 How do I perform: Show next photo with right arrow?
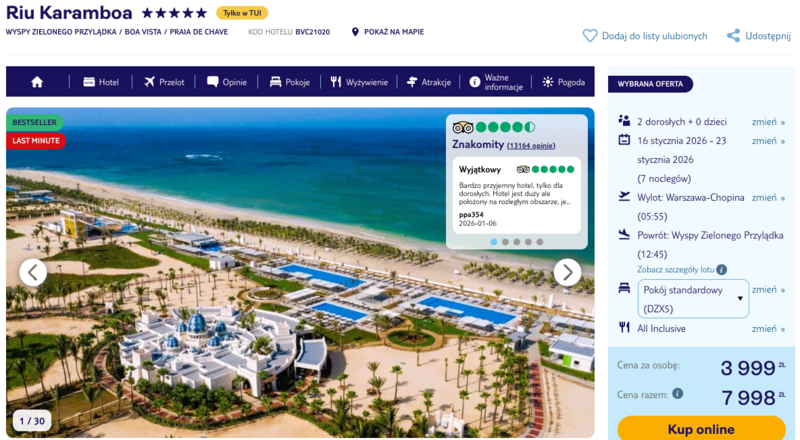(x=567, y=273)
